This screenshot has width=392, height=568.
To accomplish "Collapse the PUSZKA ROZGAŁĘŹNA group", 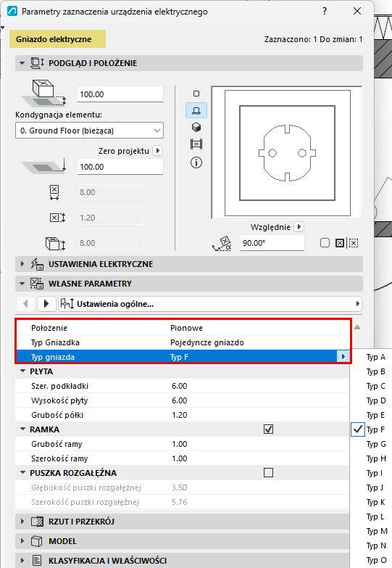I will (22, 473).
